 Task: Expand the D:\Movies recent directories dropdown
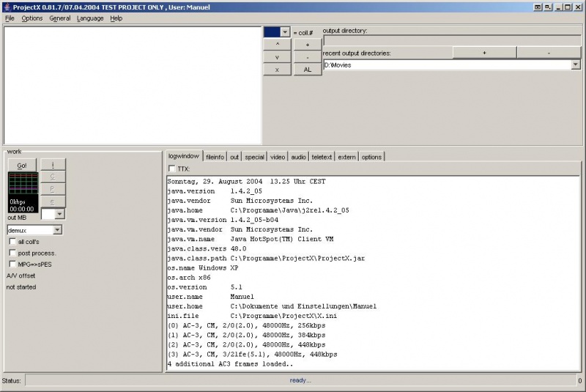[576, 64]
